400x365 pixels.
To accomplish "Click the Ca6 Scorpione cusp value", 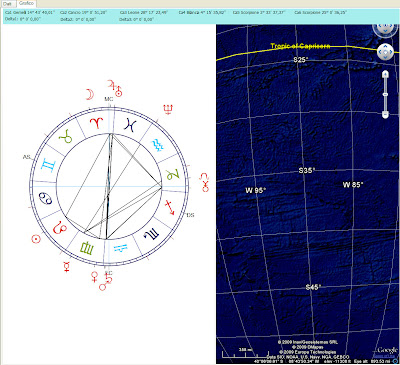I will tap(320, 12).
